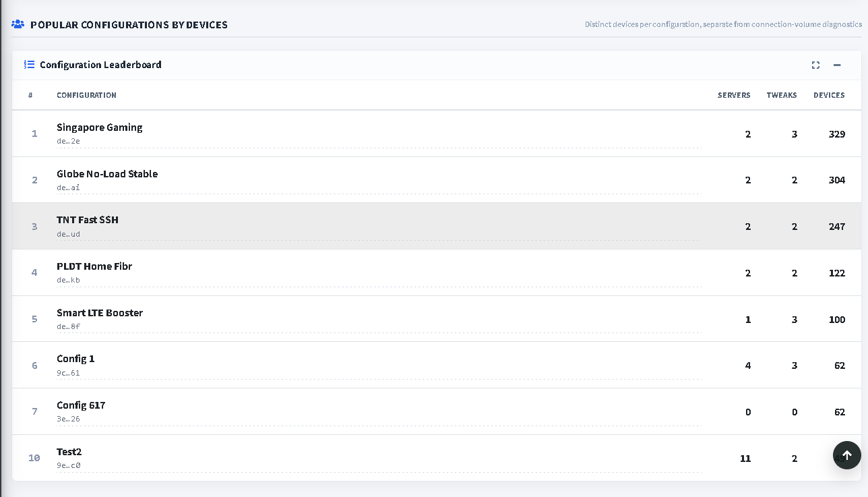The image size is (868, 497).
Task: Click the ID 9e…c0 under Test2
Action: (x=68, y=465)
